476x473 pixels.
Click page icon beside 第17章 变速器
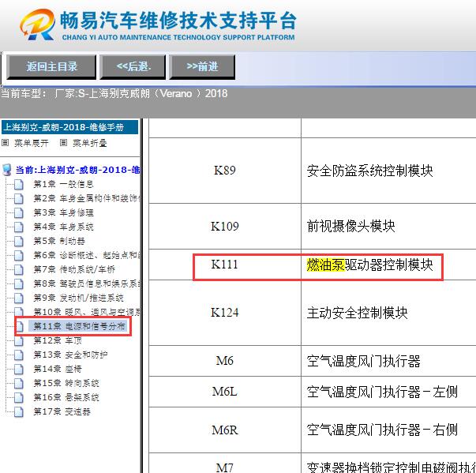(x=18, y=412)
